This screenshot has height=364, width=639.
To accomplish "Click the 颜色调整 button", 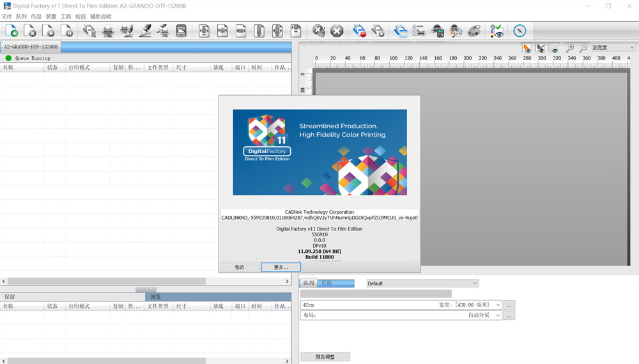I will click(325, 357).
